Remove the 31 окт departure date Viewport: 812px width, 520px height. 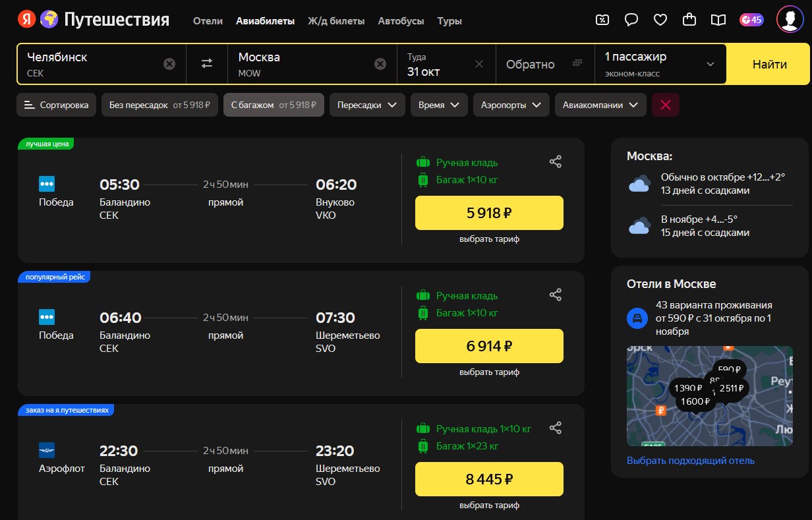(x=479, y=64)
